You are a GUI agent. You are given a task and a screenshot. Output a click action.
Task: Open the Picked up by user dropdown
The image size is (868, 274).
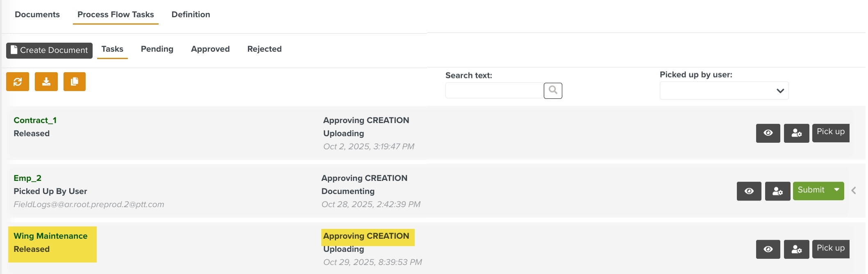pos(724,91)
